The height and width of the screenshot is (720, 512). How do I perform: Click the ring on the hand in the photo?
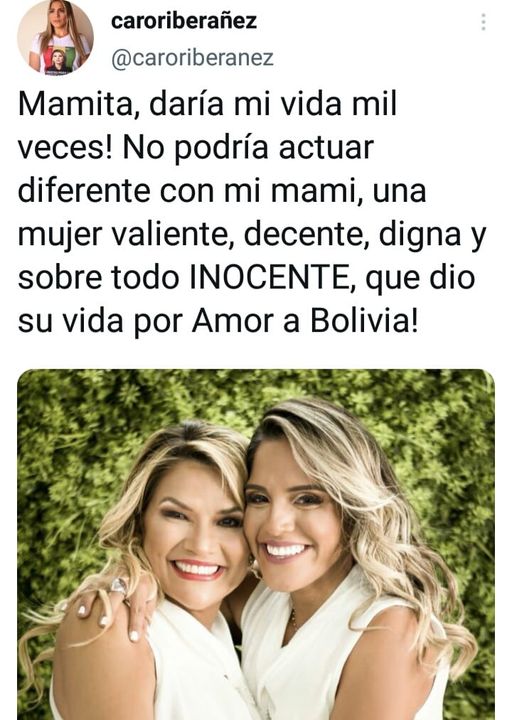(x=118, y=586)
